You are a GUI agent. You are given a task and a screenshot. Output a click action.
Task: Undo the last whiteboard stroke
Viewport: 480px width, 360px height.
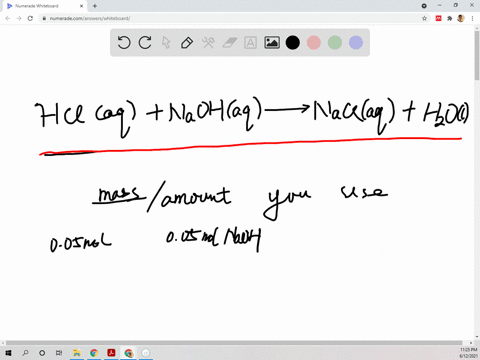click(124, 43)
